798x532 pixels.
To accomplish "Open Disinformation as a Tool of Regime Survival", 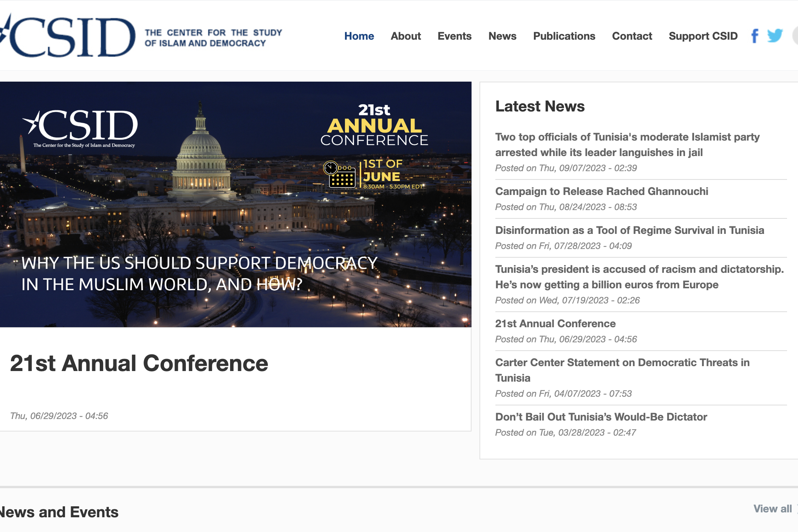I will pyautogui.click(x=629, y=230).
